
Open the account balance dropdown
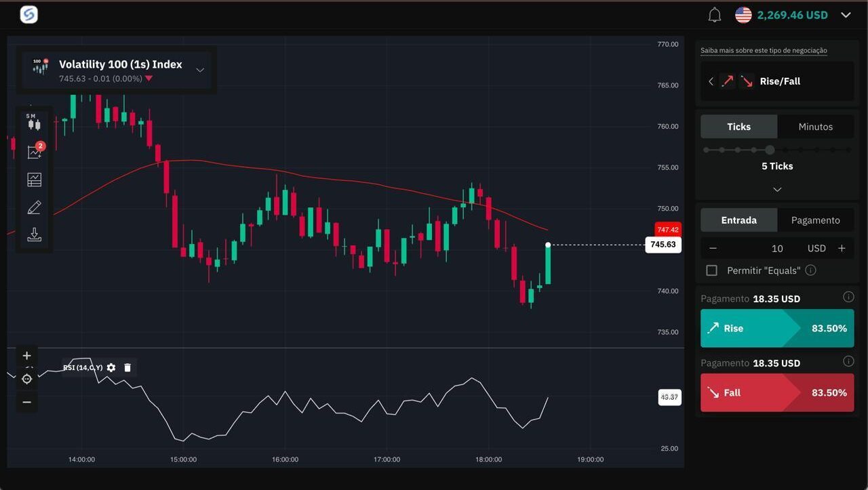pyautogui.click(x=846, y=15)
